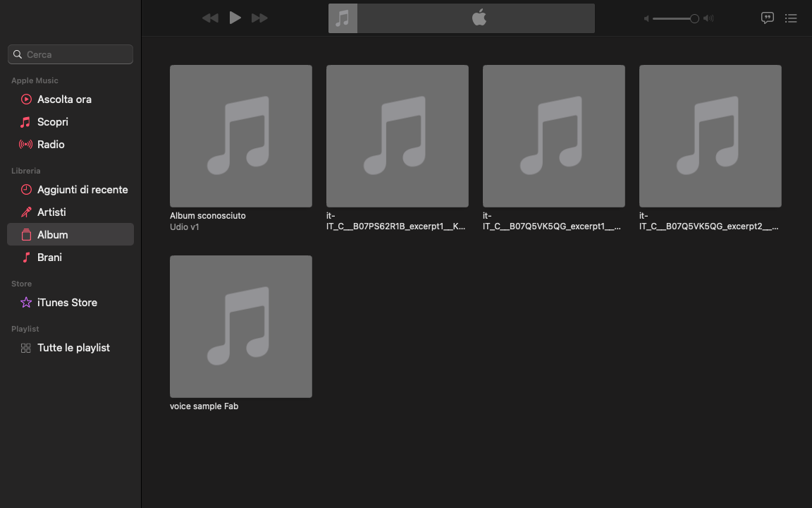812x508 pixels.
Task: Switch to the Album section of the library
Action: [x=53, y=234]
